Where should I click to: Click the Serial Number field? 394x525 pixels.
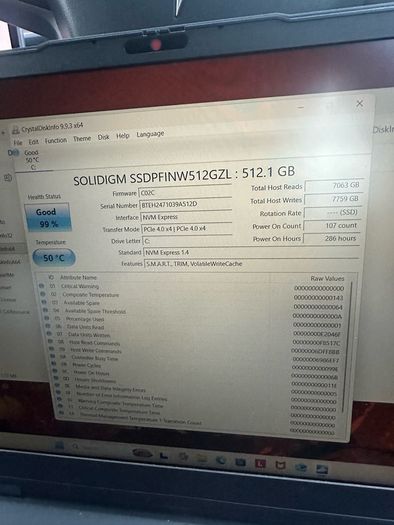[186, 204]
